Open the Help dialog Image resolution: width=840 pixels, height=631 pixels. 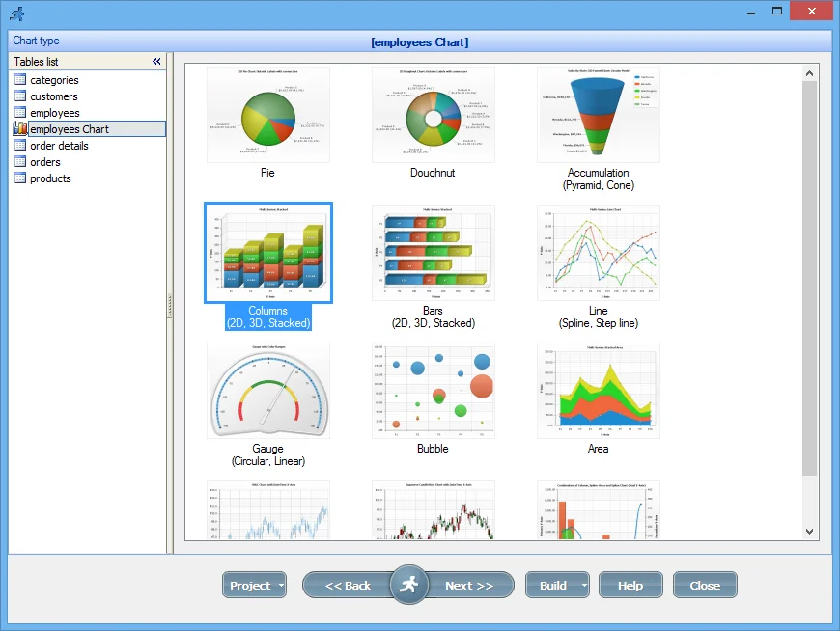pyautogui.click(x=630, y=585)
